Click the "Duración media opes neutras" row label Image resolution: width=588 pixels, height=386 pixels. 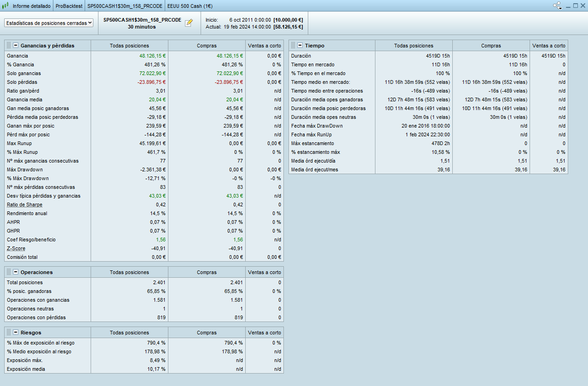pyautogui.click(x=324, y=117)
